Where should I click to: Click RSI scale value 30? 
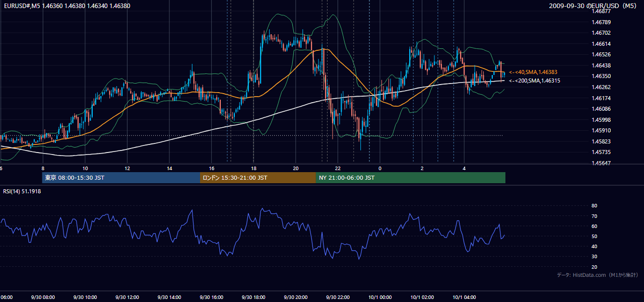point(595,256)
